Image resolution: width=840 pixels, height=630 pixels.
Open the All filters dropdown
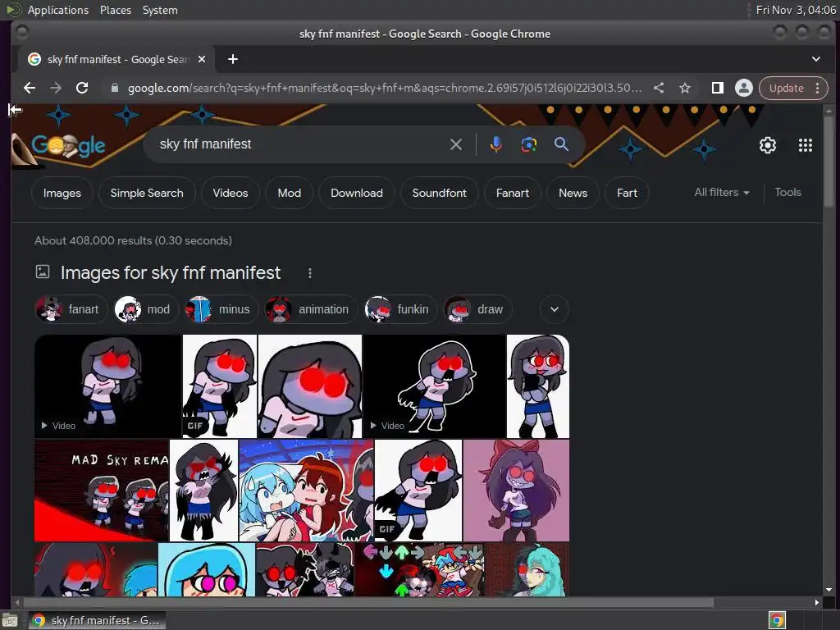(x=722, y=192)
